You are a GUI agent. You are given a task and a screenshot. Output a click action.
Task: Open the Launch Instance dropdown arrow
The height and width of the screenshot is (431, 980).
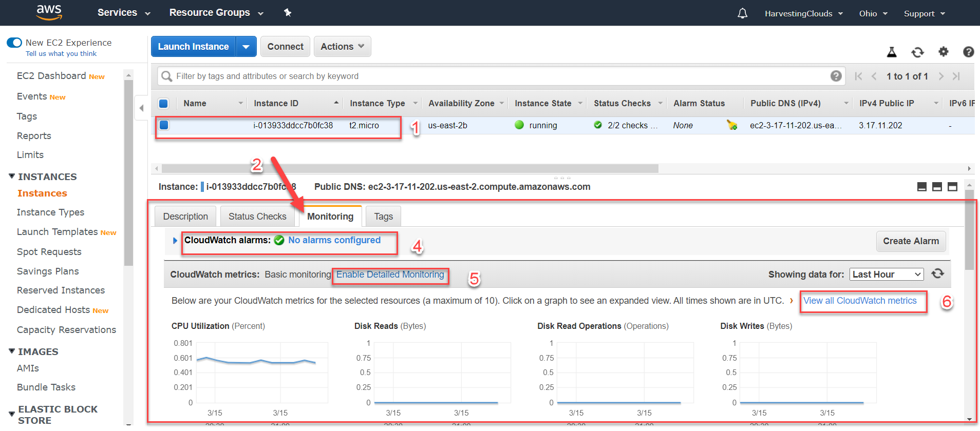click(246, 47)
